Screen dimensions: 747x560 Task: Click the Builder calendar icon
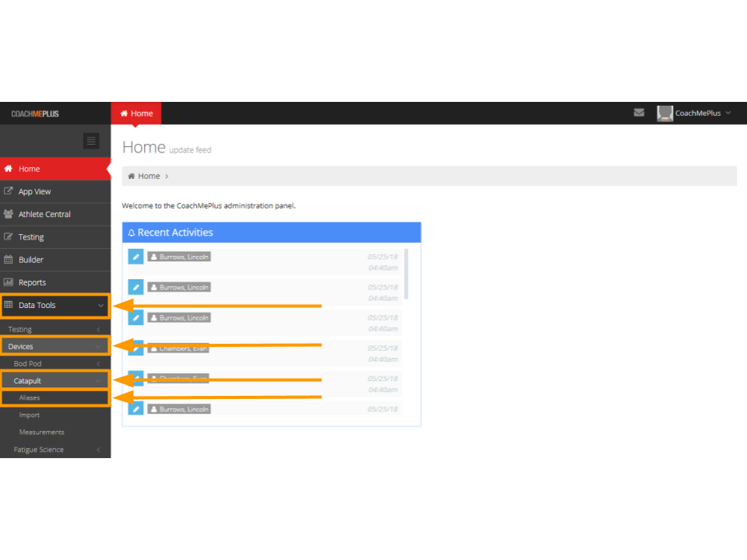(9, 260)
